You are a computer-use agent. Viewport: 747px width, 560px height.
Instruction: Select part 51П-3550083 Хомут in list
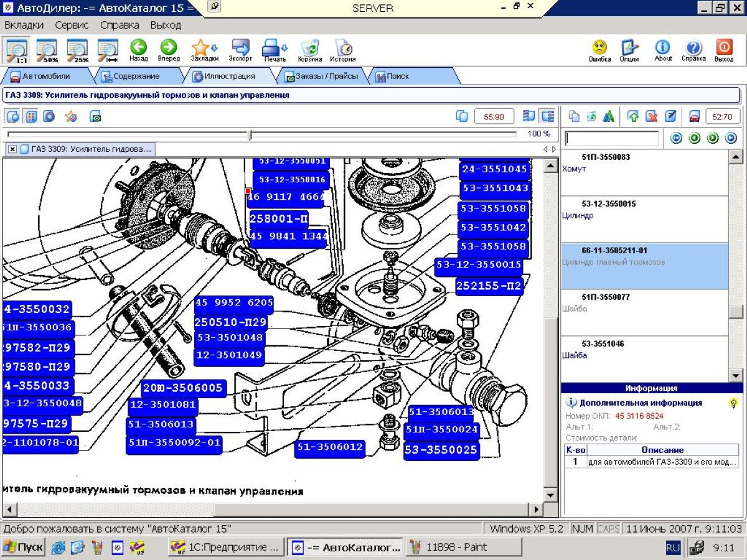(644, 172)
